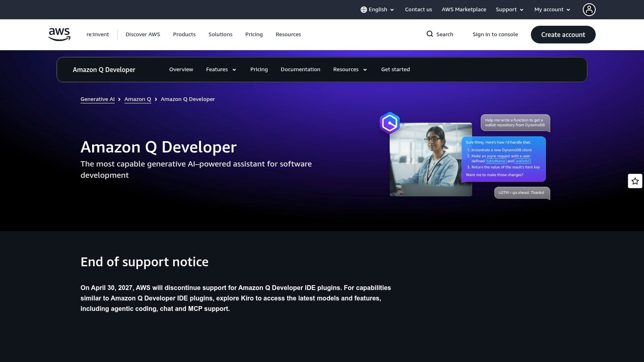The width and height of the screenshot is (644, 362).
Task: Click the Create account button
Action: pos(563,35)
